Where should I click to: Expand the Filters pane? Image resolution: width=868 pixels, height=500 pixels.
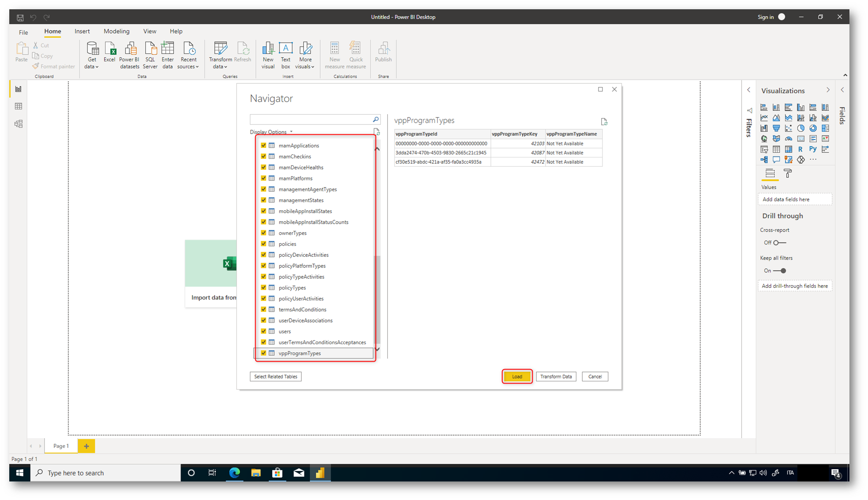coord(749,90)
